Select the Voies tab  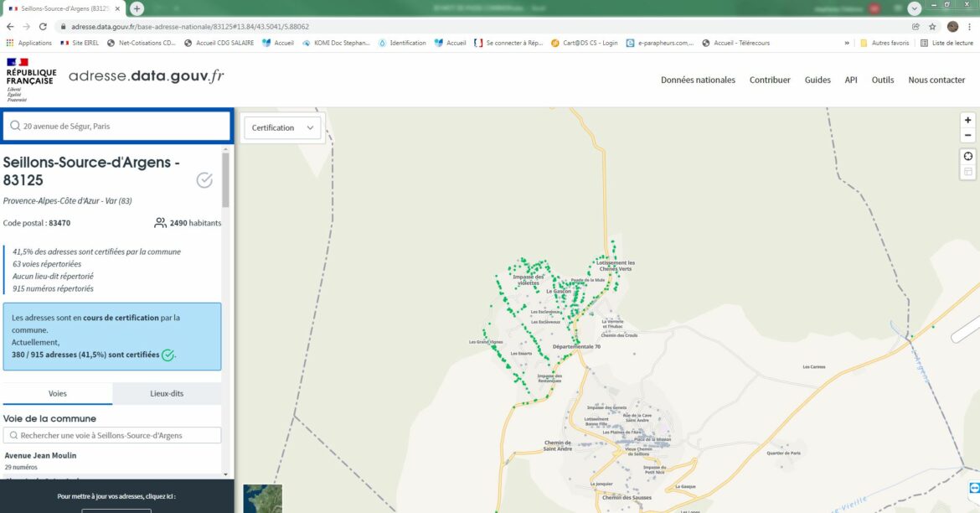[58, 393]
